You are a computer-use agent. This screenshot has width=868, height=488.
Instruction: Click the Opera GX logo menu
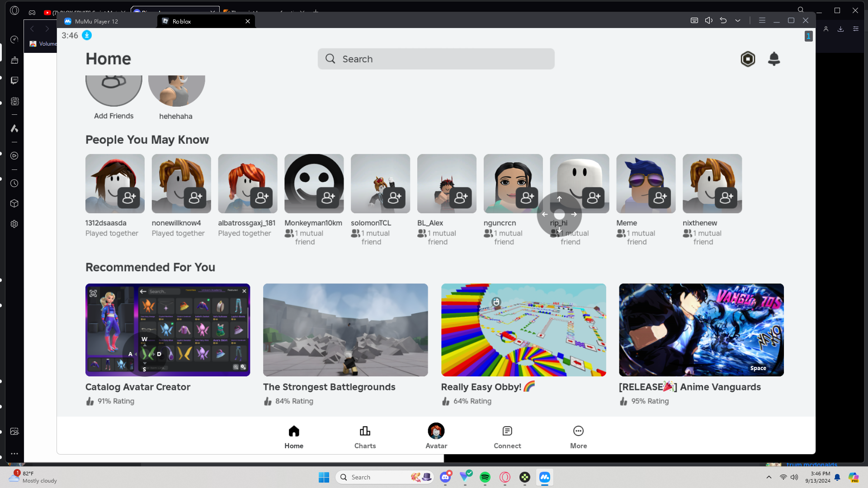14,10
